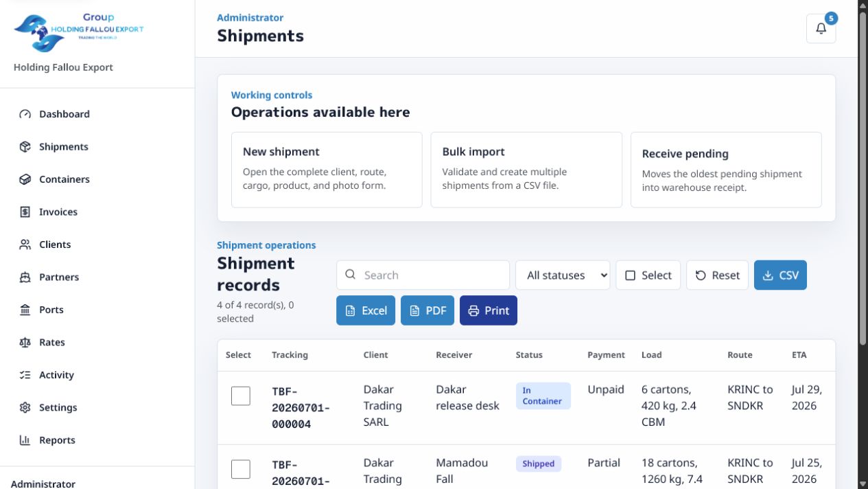
Task: Tick checkbox for Mamadou Fall shipment row
Action: click(241, 470)
